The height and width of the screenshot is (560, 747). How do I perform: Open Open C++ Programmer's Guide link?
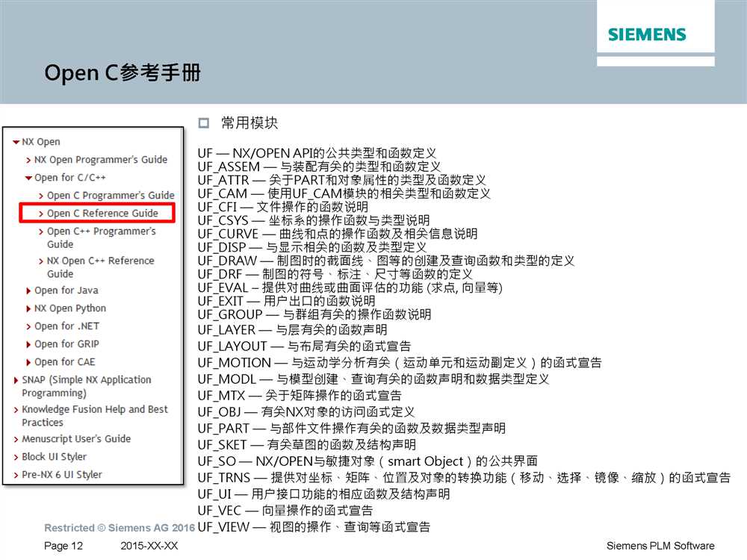(101, 237)
